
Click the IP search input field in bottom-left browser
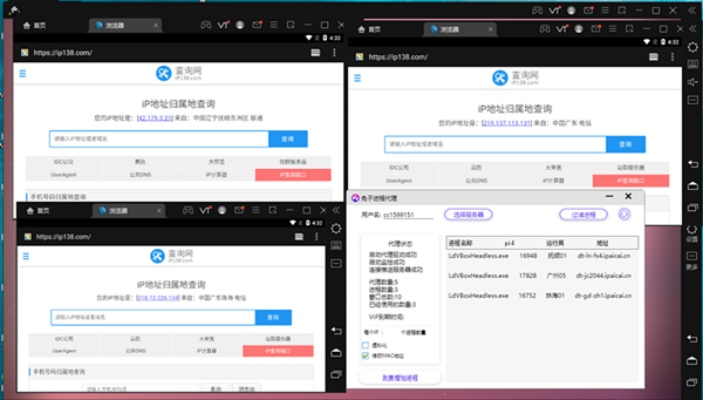point(152,317)
